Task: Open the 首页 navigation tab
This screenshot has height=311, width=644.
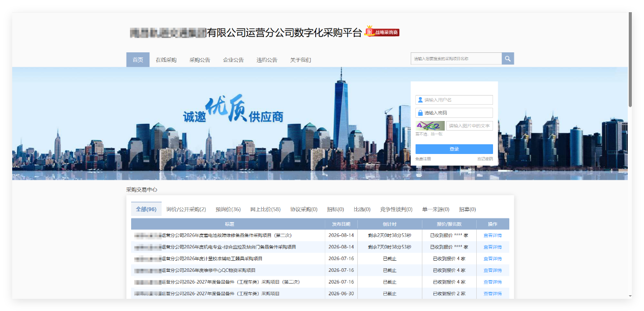Action: click(138, 59)
